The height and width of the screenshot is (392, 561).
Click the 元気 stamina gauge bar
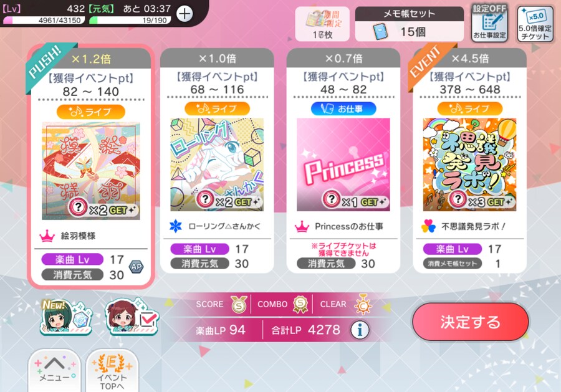(130, 20)
